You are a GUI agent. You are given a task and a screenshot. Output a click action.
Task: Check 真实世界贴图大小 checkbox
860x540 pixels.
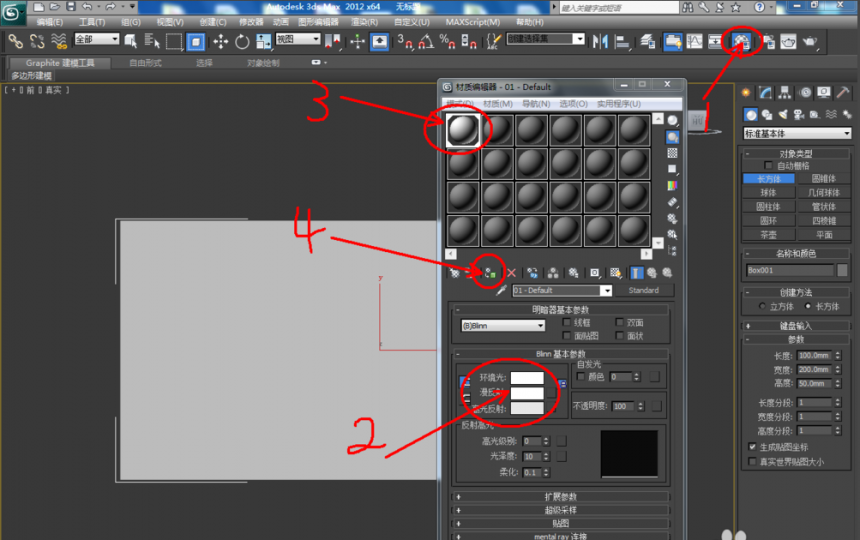pos(752,462)
